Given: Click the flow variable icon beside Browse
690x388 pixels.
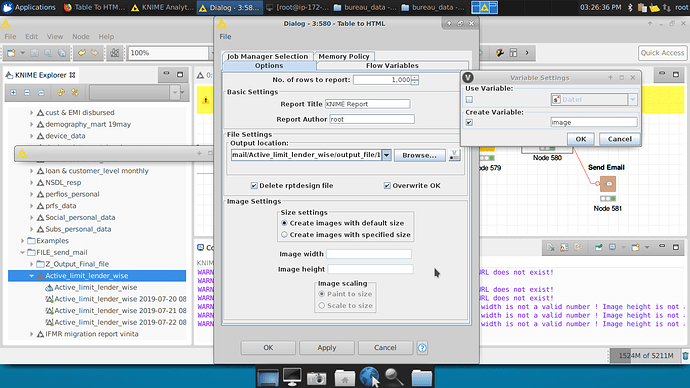Looking at the screenshot, I should pyautogui.click(x=455, y=155).
